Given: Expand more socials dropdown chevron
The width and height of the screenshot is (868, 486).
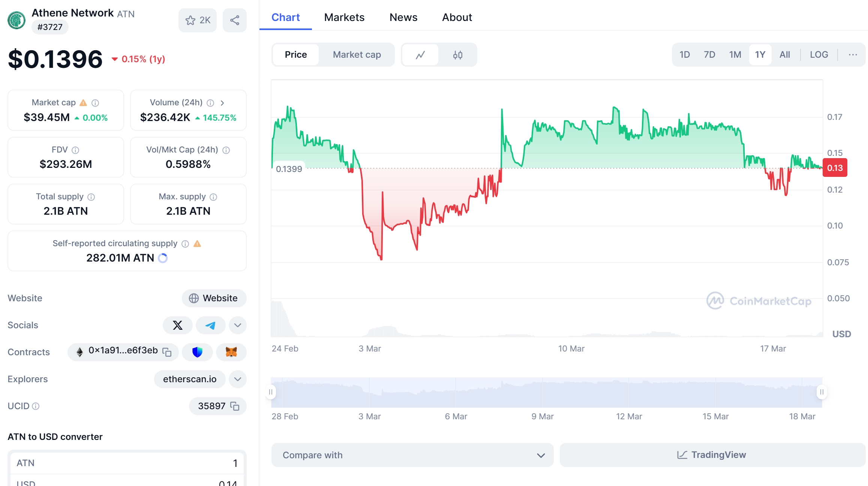Looking at the screenshot, I should 238,325.
